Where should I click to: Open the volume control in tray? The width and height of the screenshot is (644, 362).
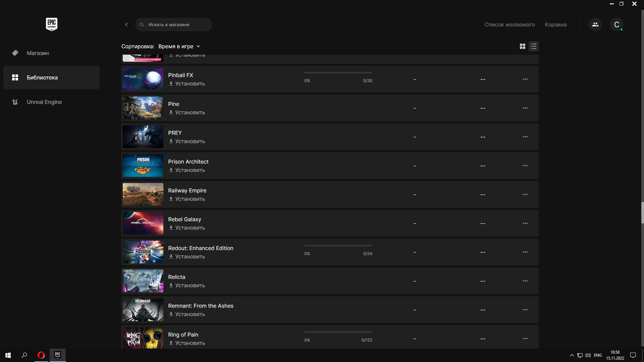pyautogui.click(x=588, y=355)
